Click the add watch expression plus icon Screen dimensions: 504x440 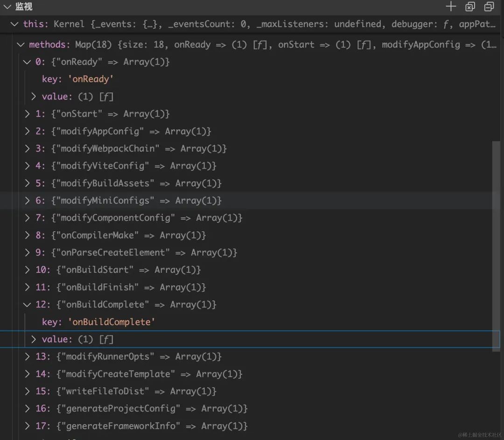(x=451, y=7)
